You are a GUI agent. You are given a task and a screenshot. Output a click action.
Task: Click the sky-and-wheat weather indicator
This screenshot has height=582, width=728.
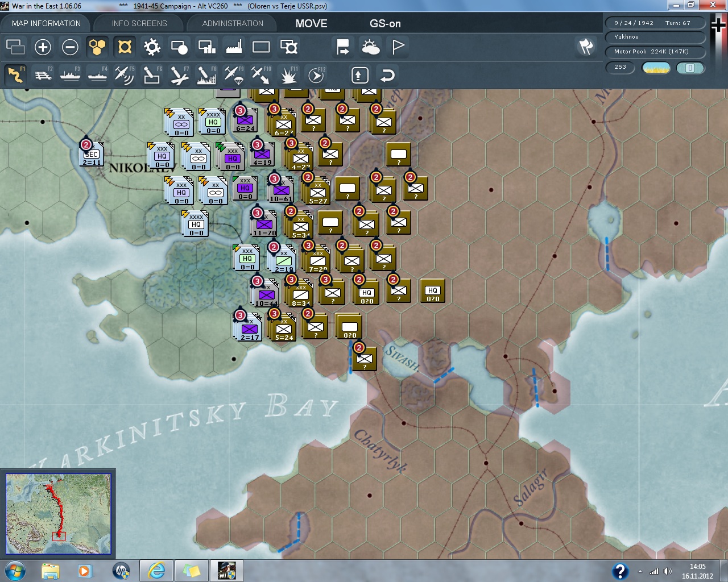656,68
